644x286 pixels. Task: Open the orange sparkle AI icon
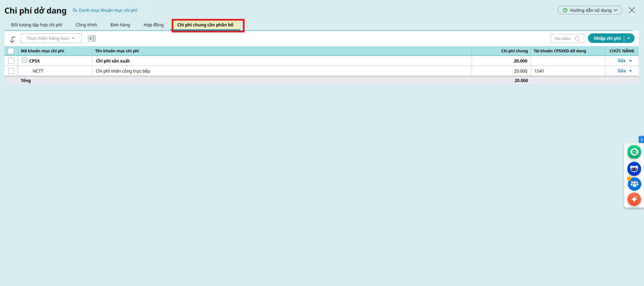(634, 199)
